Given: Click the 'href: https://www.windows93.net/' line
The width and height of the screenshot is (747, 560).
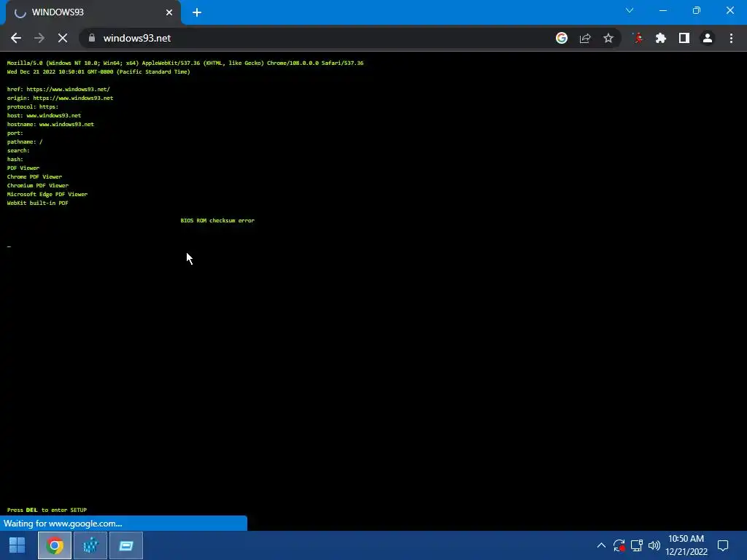Looking at the screenshot, I should point(58,89).
